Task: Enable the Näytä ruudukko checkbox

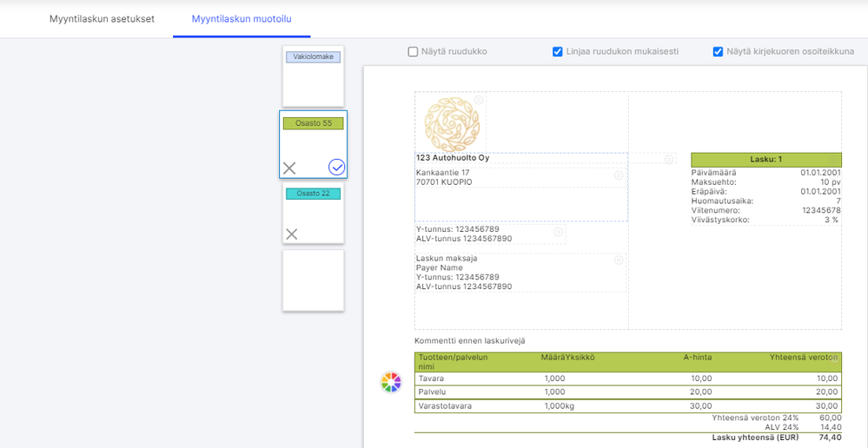Action: pyautogui.click(x=413, y=52)
